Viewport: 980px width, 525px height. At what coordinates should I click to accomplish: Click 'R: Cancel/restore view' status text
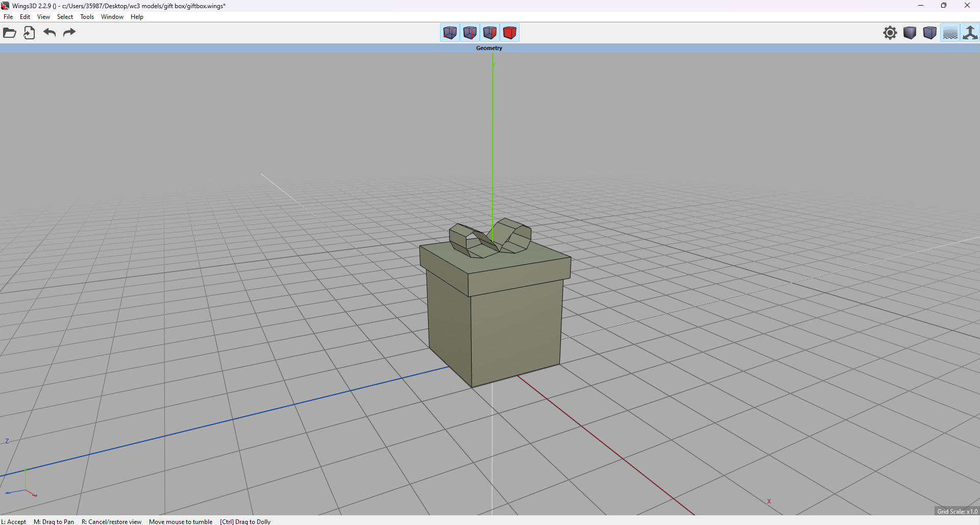pyautogui.click(x=111, y=521)
